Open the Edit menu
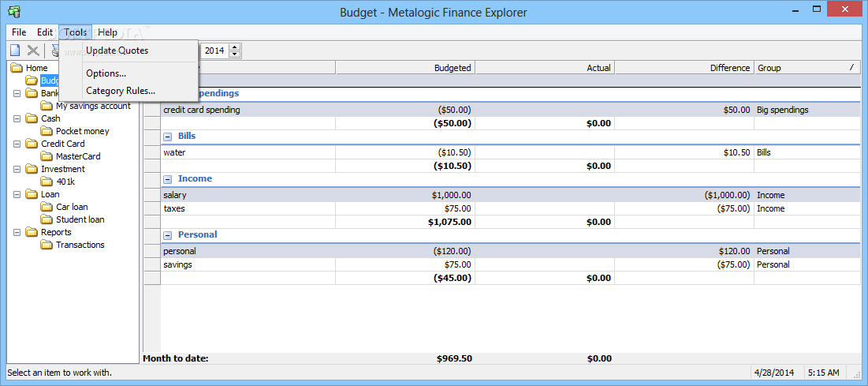 point(45,32)
